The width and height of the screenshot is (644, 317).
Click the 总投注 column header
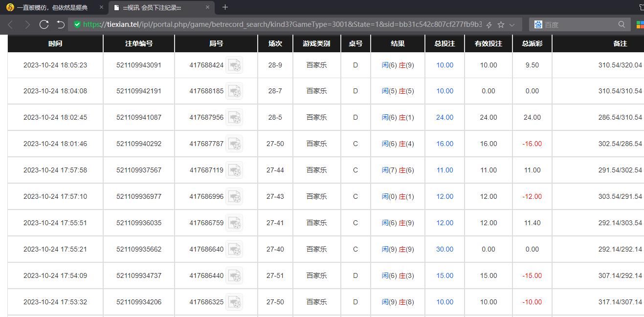[x=444, y=43]
